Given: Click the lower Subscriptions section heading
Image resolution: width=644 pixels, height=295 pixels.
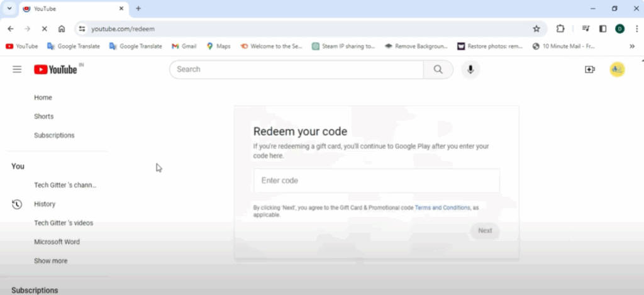Looking at the screenshot, I should (35, 291).
